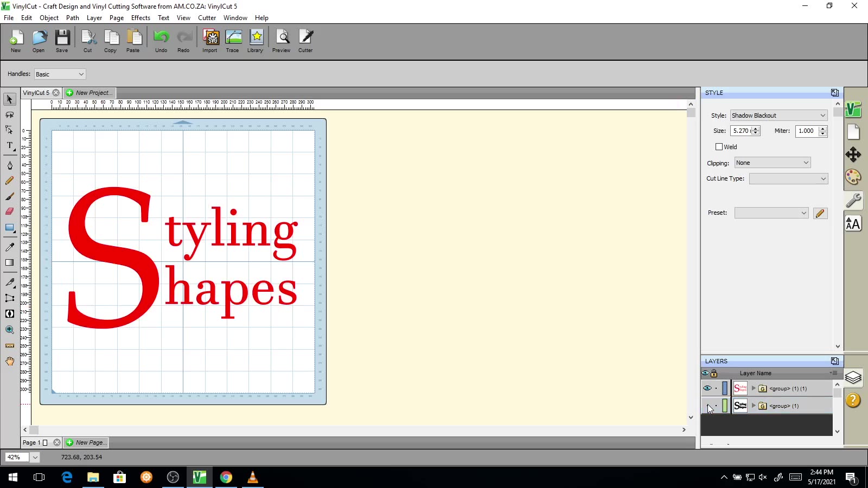The height and width of the screenshot is (488, 868).
Task: Click the New Project tab button
Action: (90, 93)
